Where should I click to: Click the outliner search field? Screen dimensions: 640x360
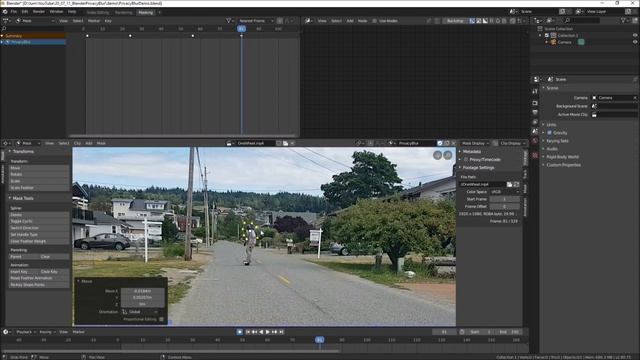582,20
